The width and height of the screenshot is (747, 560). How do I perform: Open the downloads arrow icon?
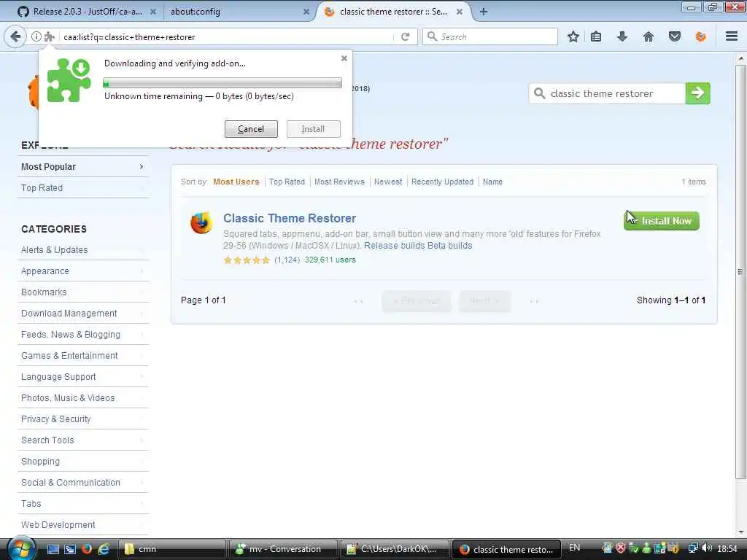tap(622, 36)
